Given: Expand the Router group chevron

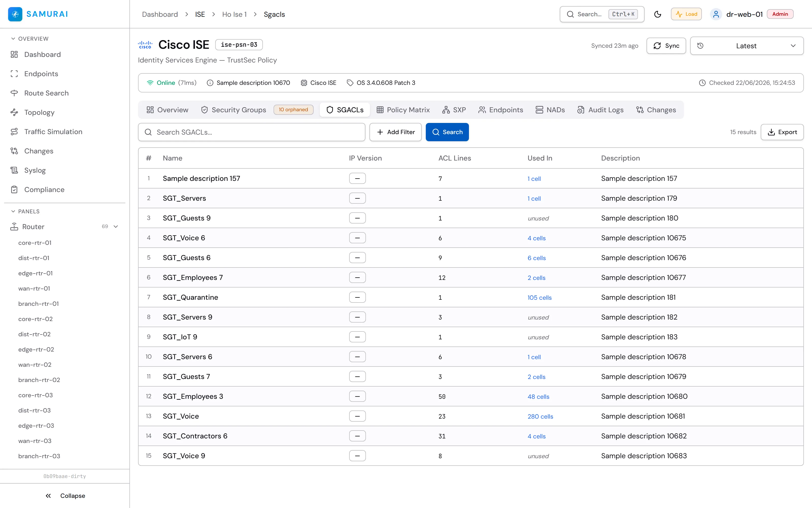Looking at the screenshot, I should point(116,227).
